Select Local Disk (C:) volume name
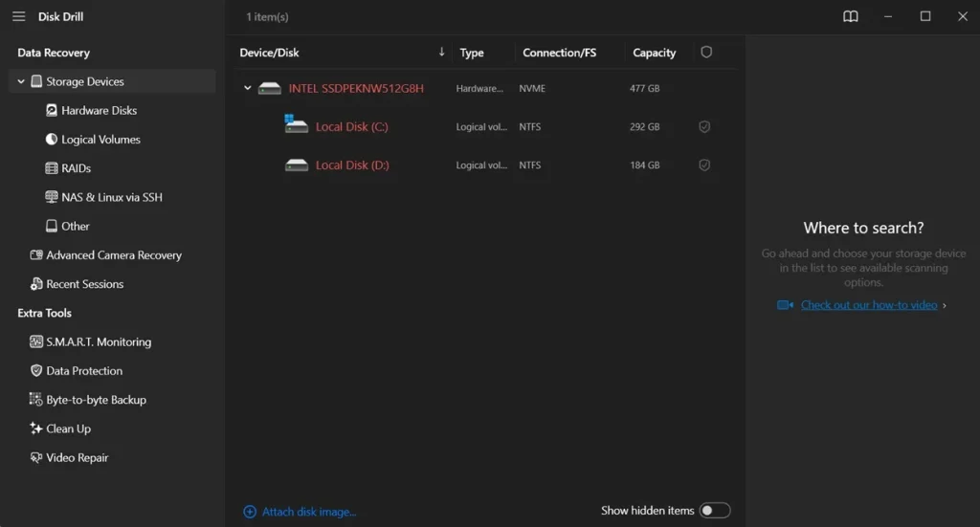The image size is (980, 527). [352, 127]
